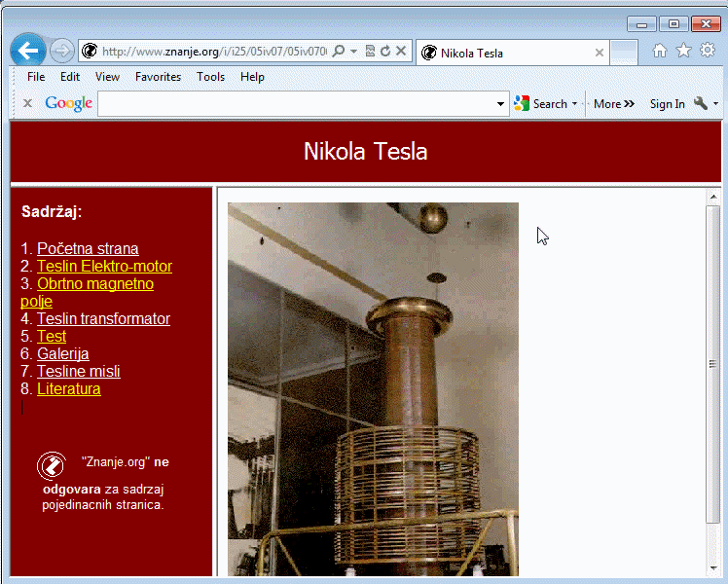The image size is (728, 584).
Task: Expand the More toolbar chevron
Action: [x=613, y=103]
